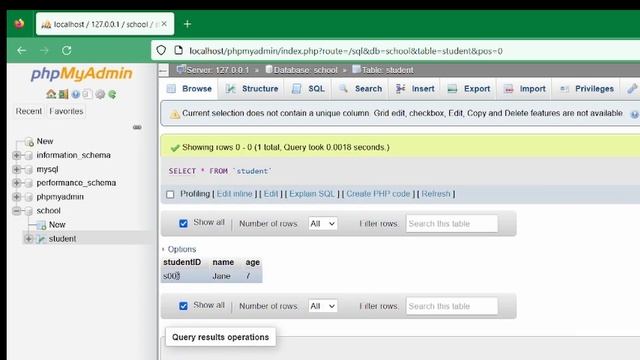The image size is (640, 360).
Task: Open MySQL documentation page icon in sidebar
Action: tap(87, 94)
